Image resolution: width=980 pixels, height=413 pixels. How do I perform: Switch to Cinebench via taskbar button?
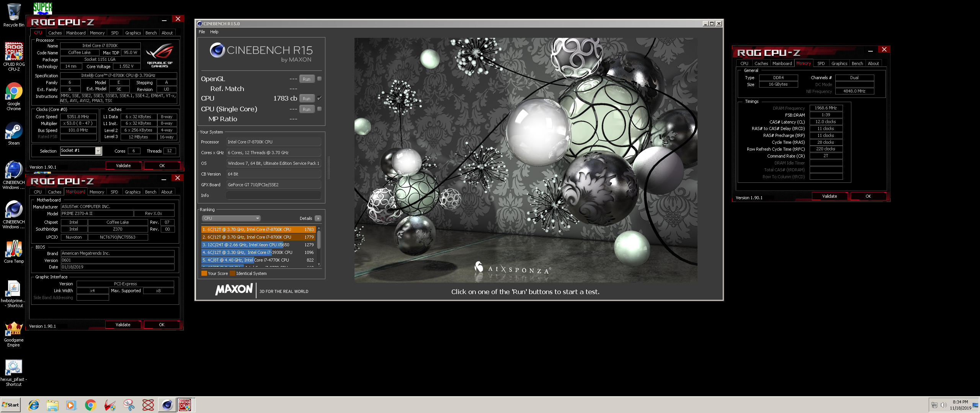pos(167,405)
